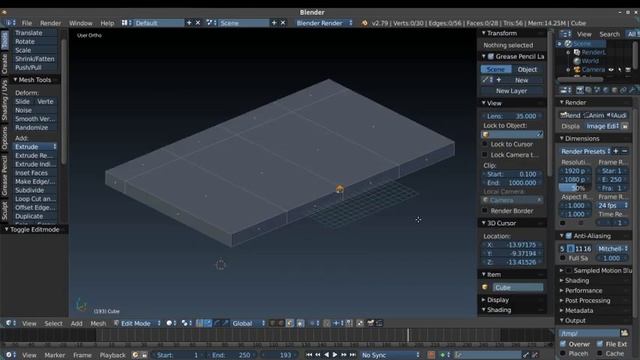Collapse the Transform panel
This screenshot has height=360, width=640.
[502, 33]
